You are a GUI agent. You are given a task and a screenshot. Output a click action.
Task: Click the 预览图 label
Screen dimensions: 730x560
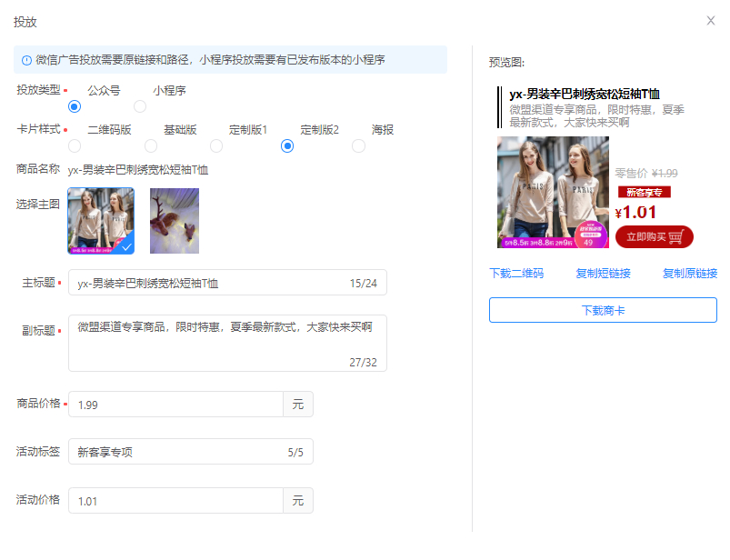(x=506, y=63)
